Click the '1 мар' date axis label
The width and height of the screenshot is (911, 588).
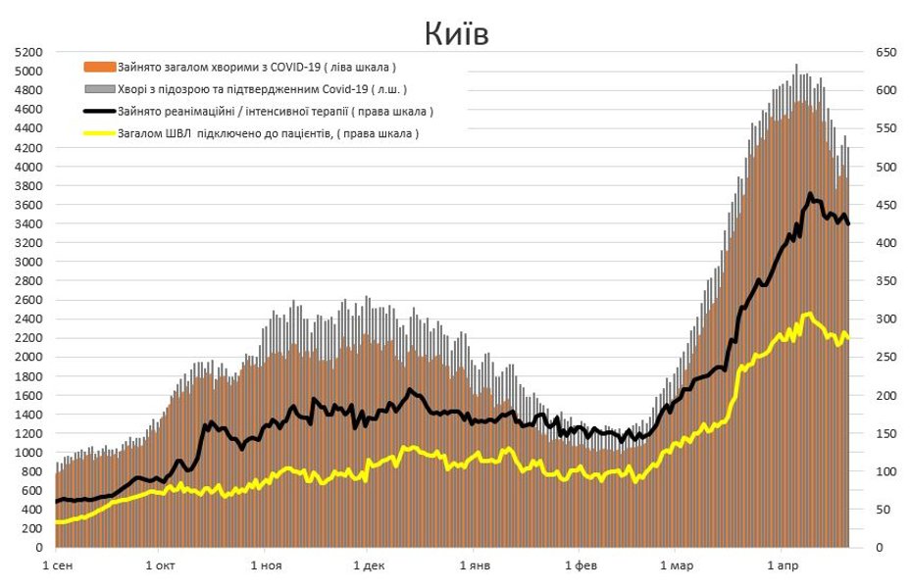pyautogui.click(x=676, y=566)
